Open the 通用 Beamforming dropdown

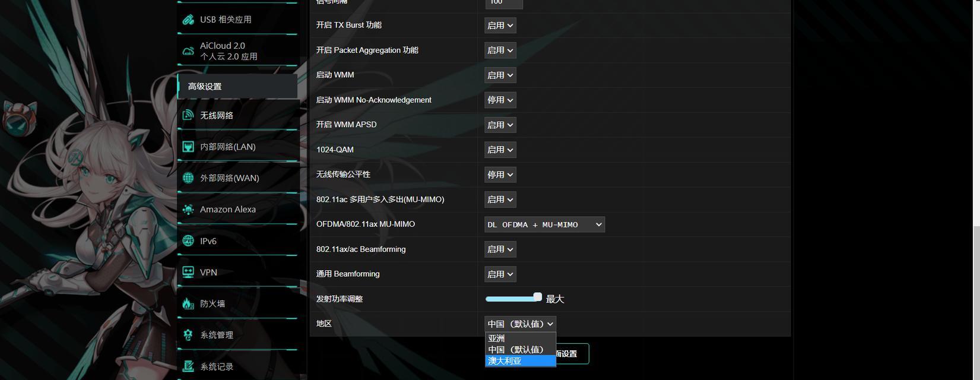(x=500, y=274)
